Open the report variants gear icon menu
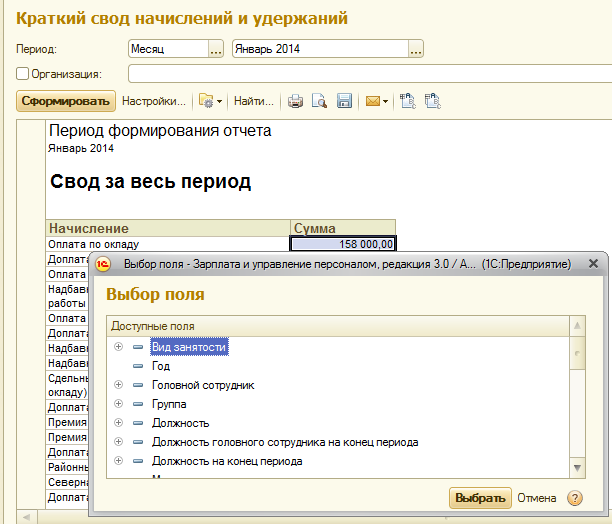This screenshot has width=612, height=524. click(208, 101)
